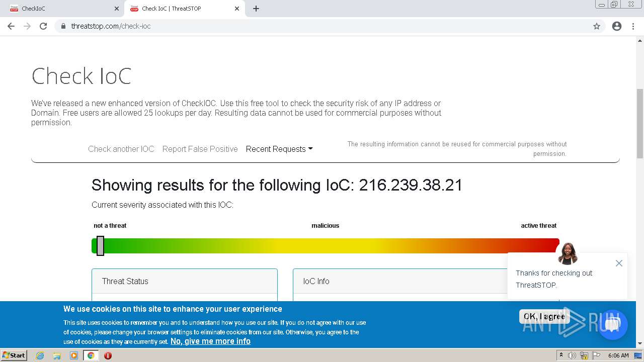Restore down the Chrome window
Viewport: 644px width, 362px height.
click(614, 5)
